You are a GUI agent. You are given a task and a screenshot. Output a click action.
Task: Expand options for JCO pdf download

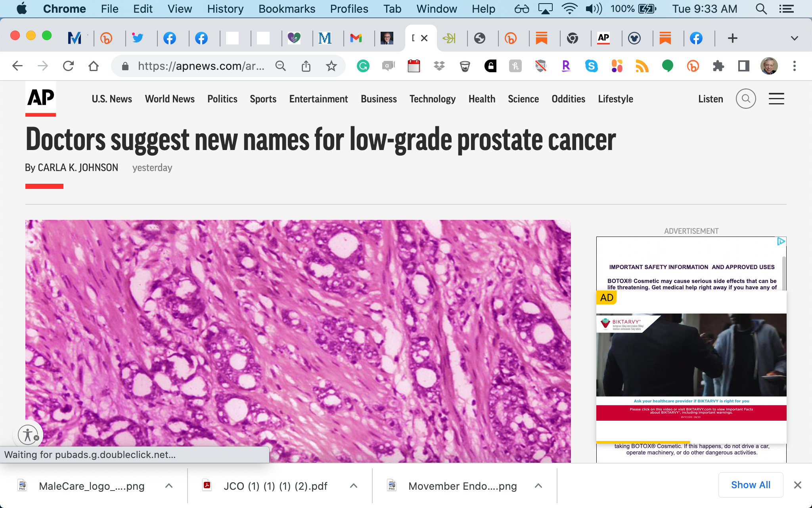click(x=354, y=486)
